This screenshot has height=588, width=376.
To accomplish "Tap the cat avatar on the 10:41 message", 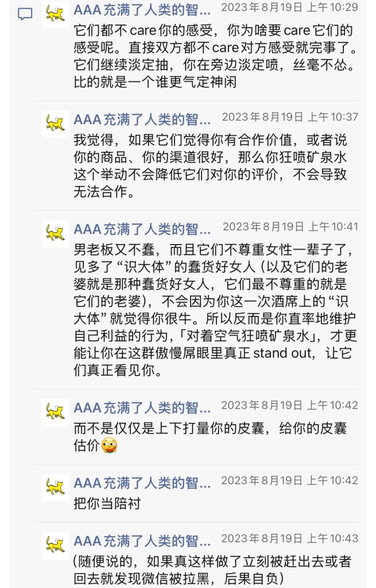I will tap(56, 233).
